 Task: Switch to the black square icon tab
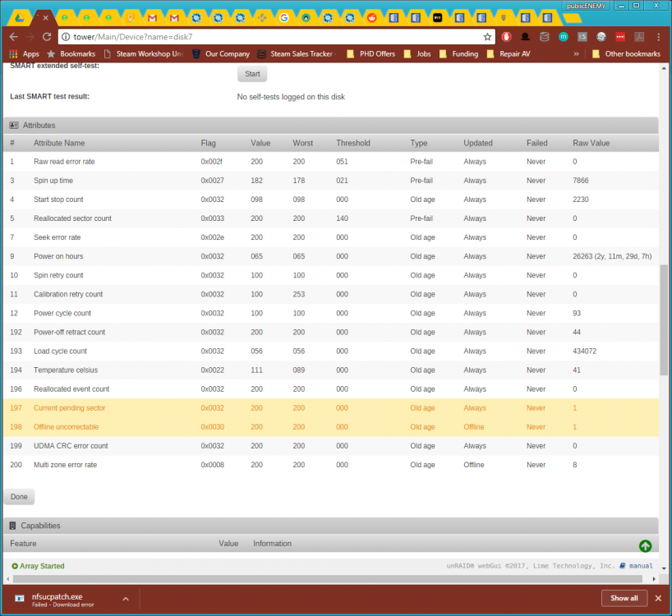click(x=437, y=18)
